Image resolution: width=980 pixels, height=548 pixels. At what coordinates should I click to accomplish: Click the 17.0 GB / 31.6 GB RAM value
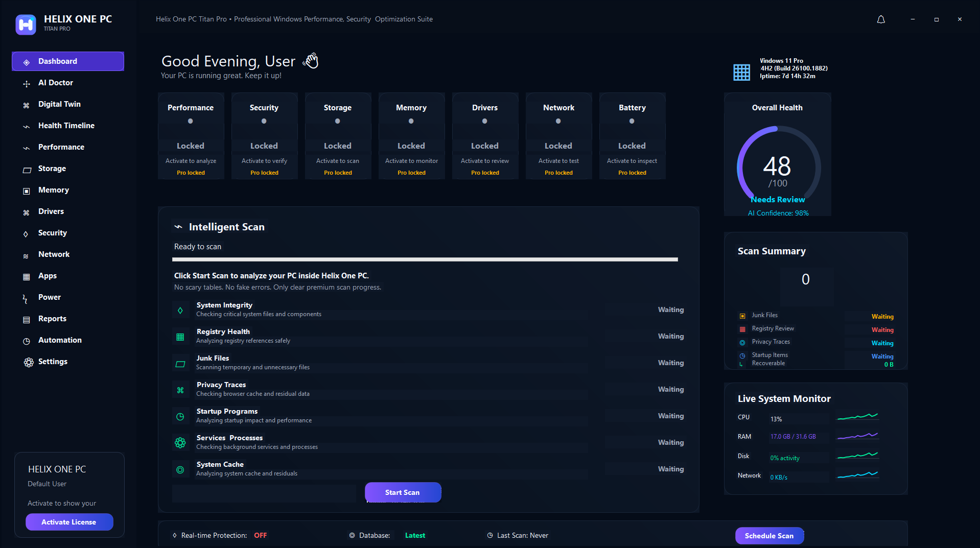[793, 437]
